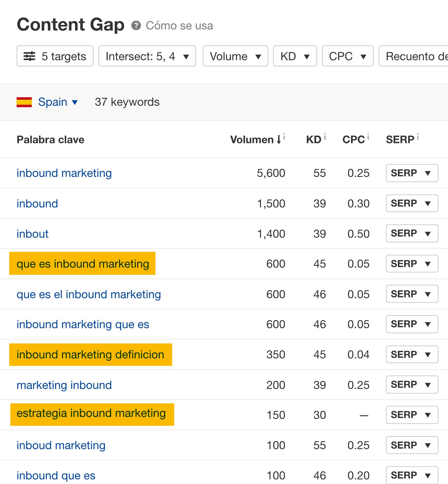The height and width of the screenshot is (484, 448).
Task: Expand the Intersect: 5, 4 dropdown
Action: pyautogui.click(x=147, y=56)
